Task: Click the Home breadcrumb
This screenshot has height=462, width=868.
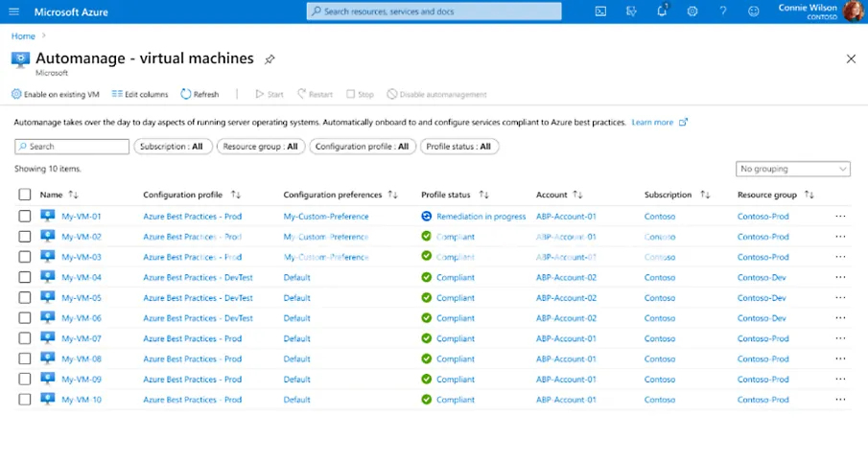Action: pyautogui.click(x=23, y=36)
